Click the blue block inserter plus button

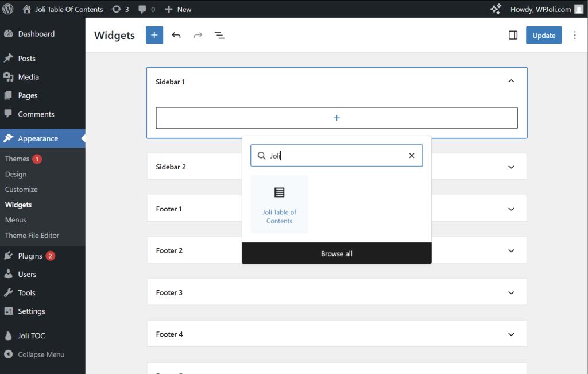click(x=154, y=36)
